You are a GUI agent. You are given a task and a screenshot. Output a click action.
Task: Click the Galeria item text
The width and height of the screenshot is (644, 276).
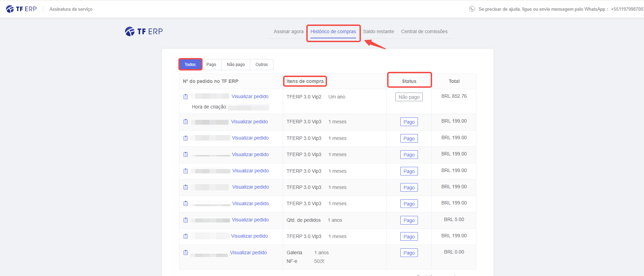pos(294,253)
